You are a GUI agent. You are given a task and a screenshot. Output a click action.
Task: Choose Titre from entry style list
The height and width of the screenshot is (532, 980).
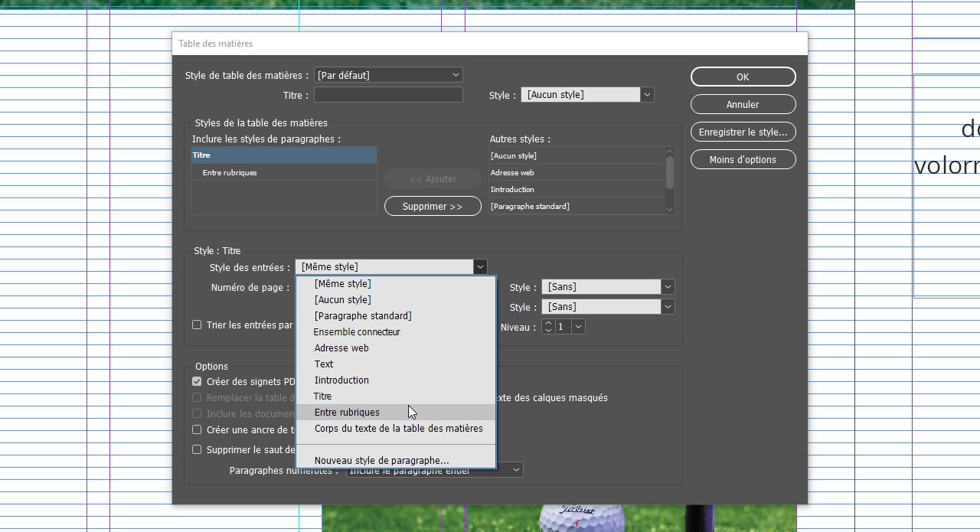[396, 396]
